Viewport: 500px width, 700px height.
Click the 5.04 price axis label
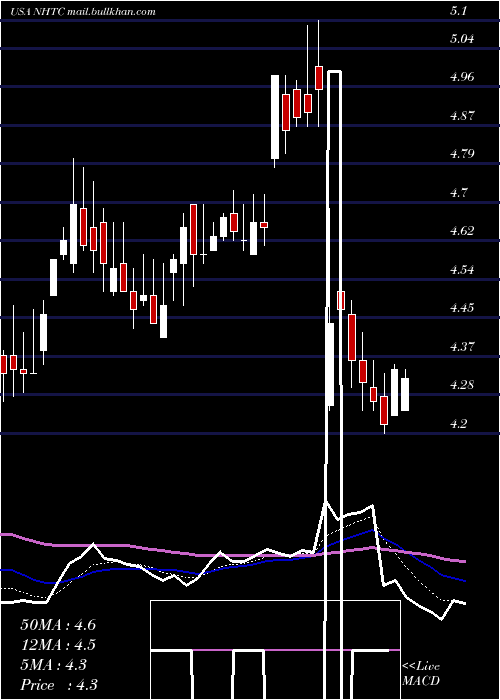pyautogui.click(x=462, y=39)
